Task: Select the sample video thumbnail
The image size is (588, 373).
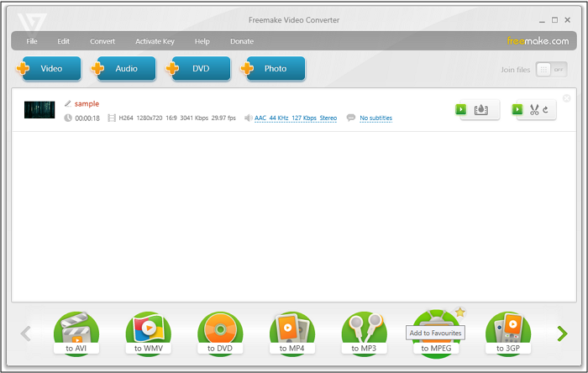Action: coord(39,109)
